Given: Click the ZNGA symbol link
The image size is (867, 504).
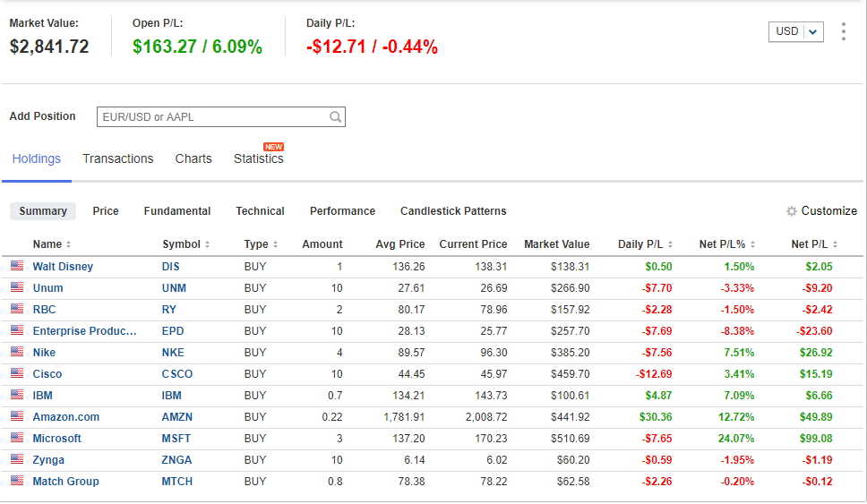Looking at the screenshot, I should (x=176, y=460).
